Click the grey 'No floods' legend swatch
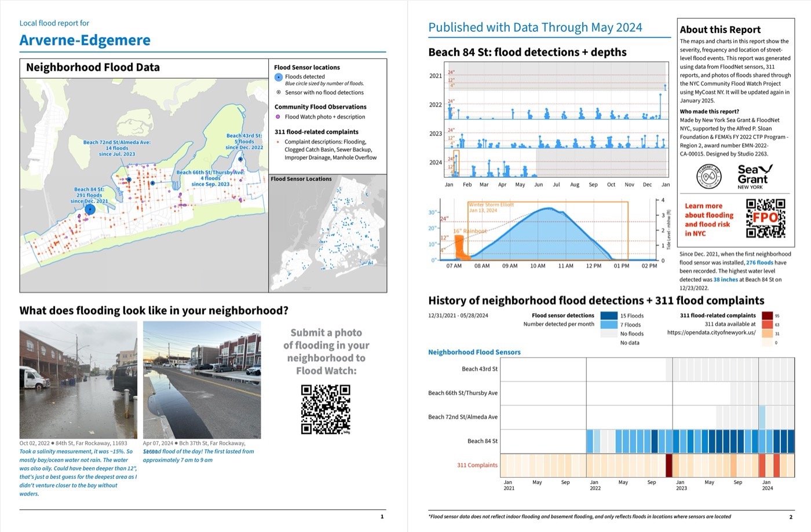The height and width of the screenshot is (532, 811). (x=609, y=333)
